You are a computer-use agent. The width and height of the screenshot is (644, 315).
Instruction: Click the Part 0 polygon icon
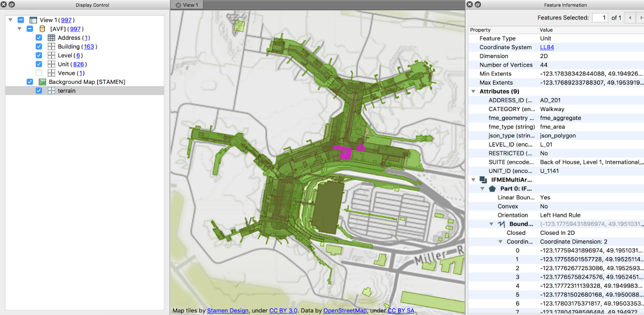[492, 188]
